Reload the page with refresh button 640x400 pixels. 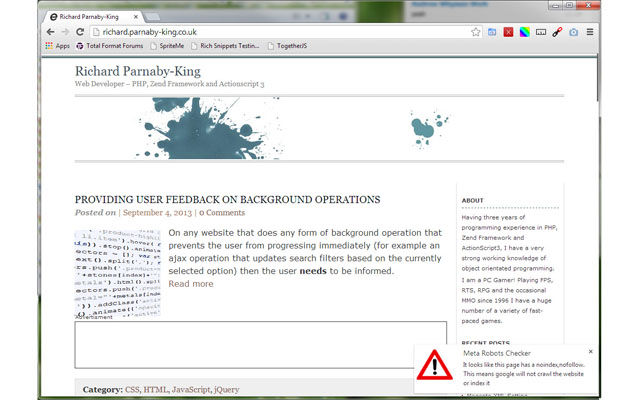[x=78, y=32]
